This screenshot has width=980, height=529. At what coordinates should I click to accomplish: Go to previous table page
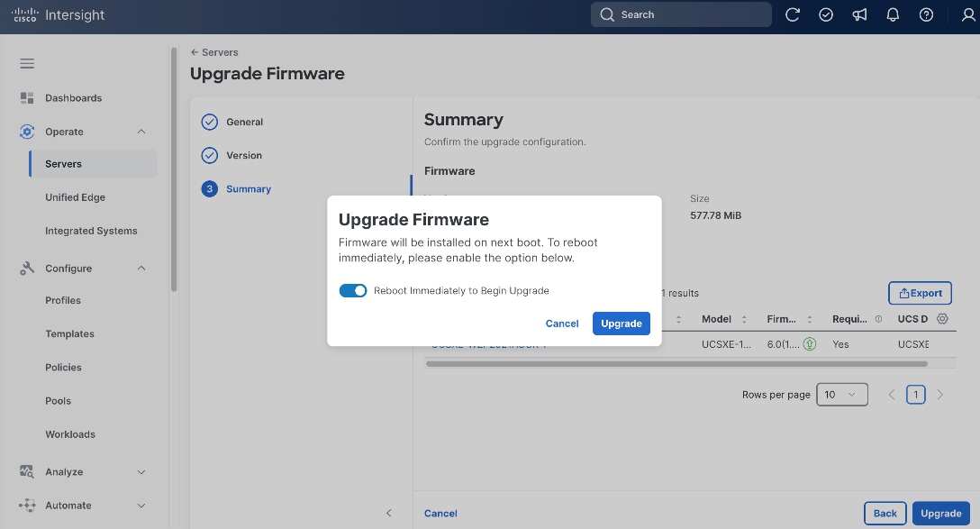pos(892,395)
